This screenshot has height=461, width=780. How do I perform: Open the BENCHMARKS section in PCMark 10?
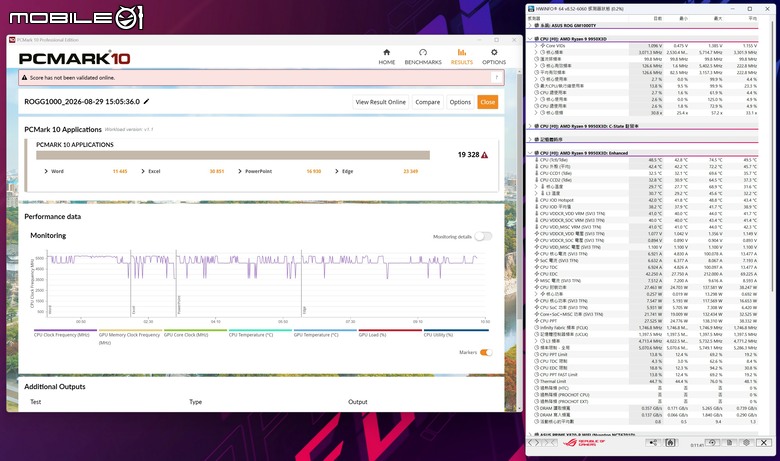(423, 57)
